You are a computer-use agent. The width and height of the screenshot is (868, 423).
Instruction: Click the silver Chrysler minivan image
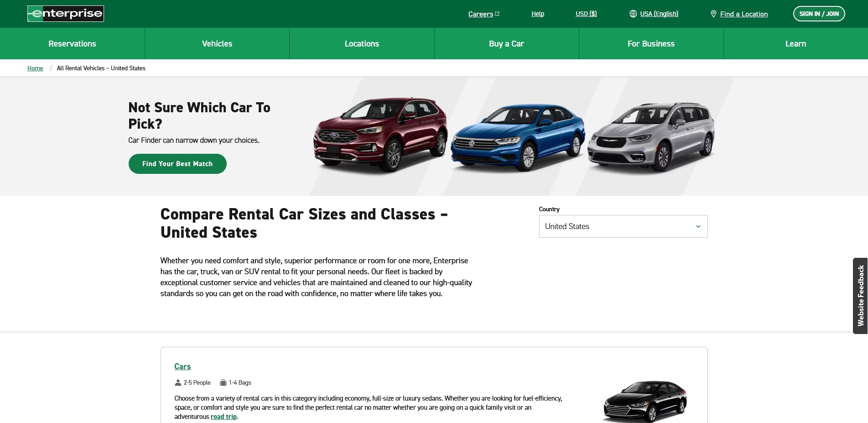click(x=651, y=136)
